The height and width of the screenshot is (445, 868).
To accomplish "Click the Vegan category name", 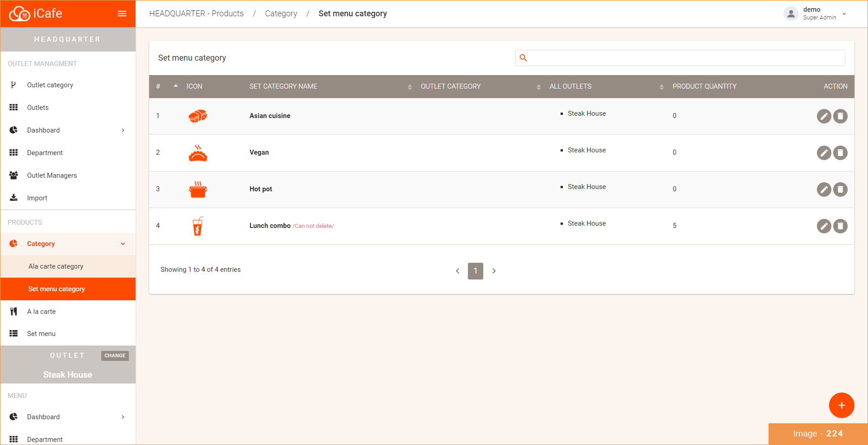I will point(259,152).
